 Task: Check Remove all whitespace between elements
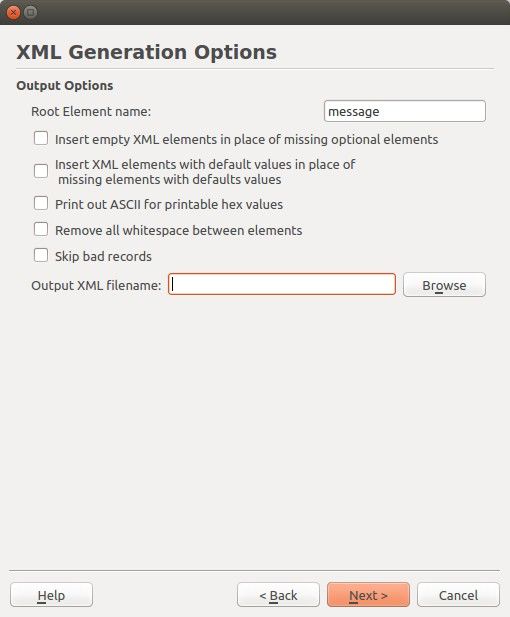tap(41, 229)
